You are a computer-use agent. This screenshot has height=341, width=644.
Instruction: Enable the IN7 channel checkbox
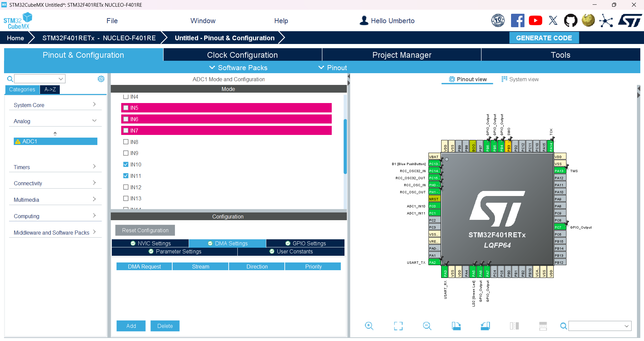(x=126, y=131)
